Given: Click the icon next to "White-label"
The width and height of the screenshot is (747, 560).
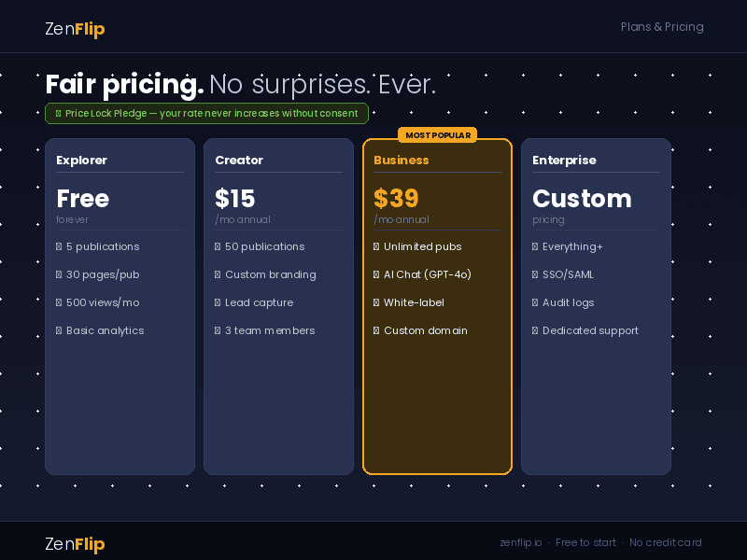Looking at the screenshot, I should pos(376,303).
